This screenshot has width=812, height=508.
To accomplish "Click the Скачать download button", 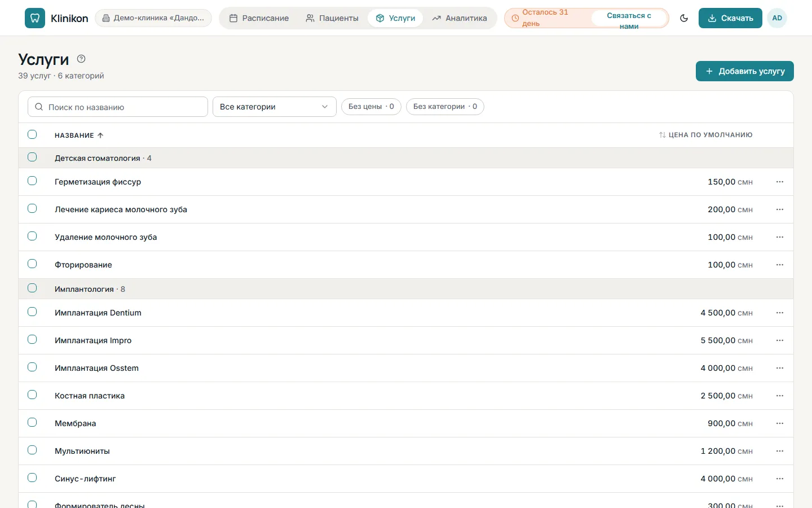I will (x=730, y=18).
